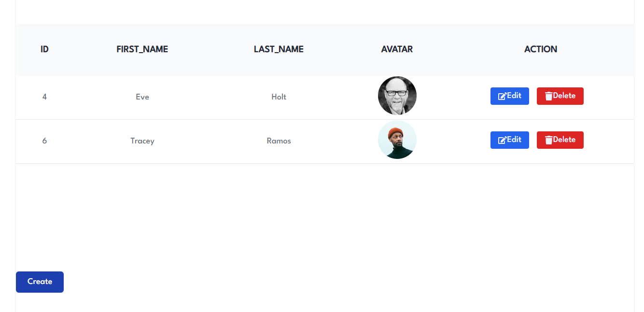Click the FIRST_NAME column header

(x=142, y=49)
